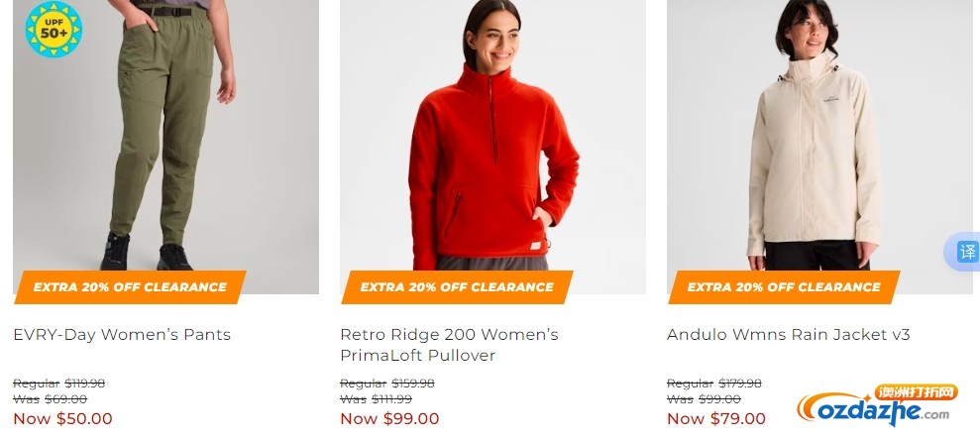Click Andulo Wmns Rain Jacket v3 link
The height and width of the screenshot is (439, 980).
point(788,335)
